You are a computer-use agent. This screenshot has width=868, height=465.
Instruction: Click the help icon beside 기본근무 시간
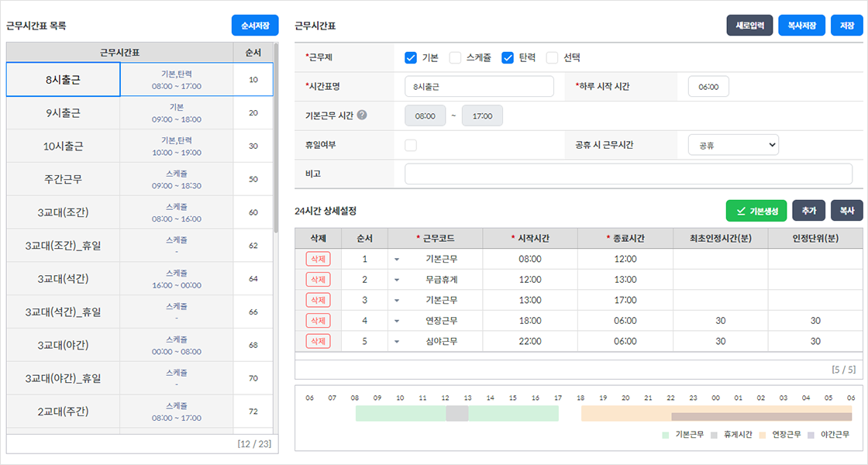(x=362, y=115)
